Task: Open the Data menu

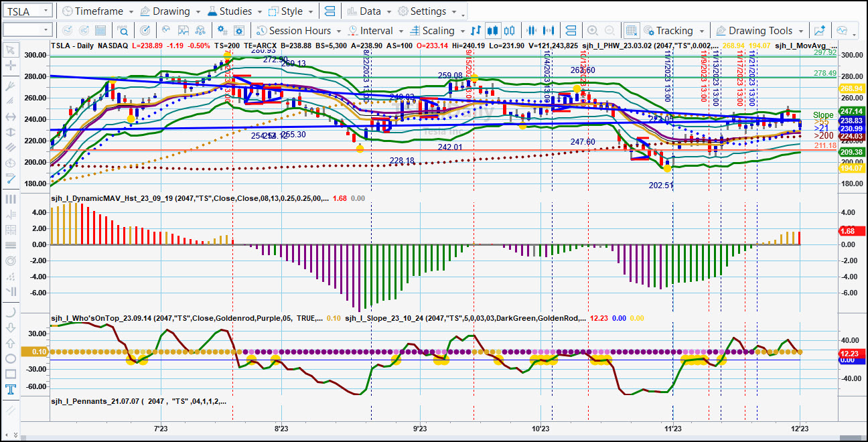Action: click(369, 11)
